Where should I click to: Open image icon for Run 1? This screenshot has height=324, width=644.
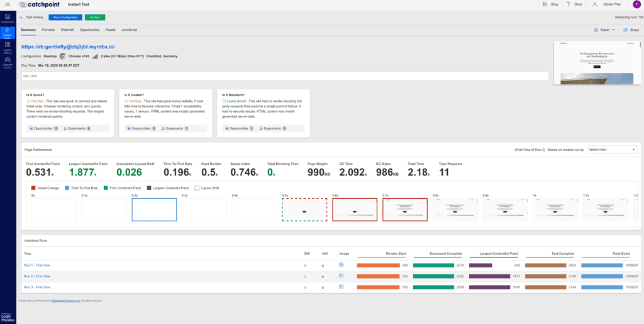341,265
